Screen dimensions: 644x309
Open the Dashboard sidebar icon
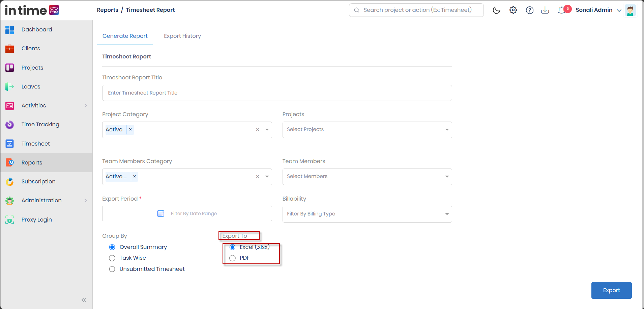pyautogui.click(x=9, y=30)
